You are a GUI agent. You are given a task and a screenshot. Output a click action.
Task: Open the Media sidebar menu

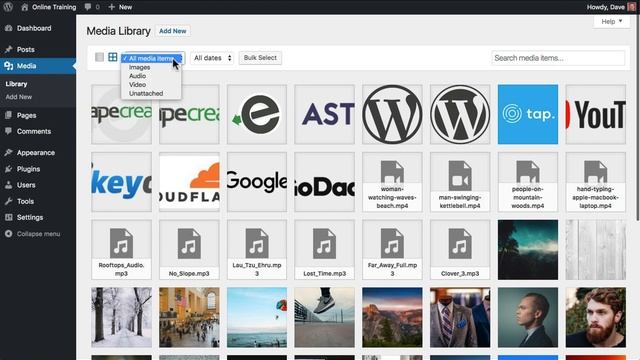pos(38,66)
